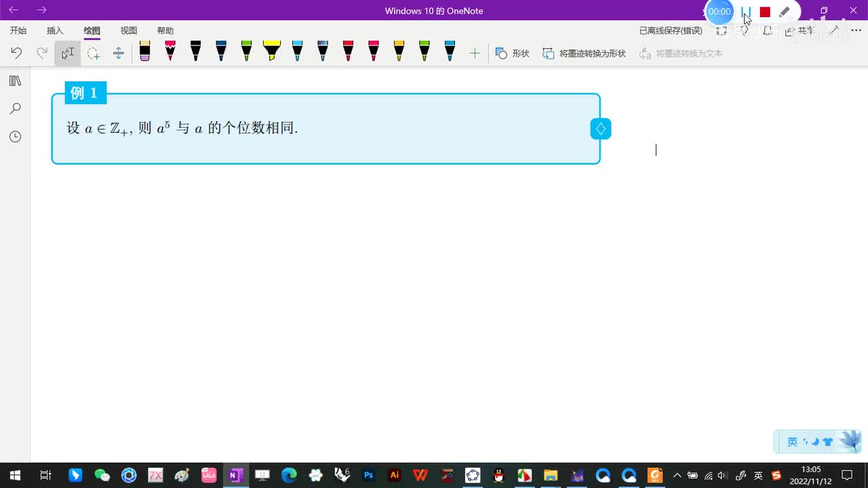The height and width of the screenshot is (488, 868).
Task: Open QQ penguin from the taskbar
Action: point(499,475)
